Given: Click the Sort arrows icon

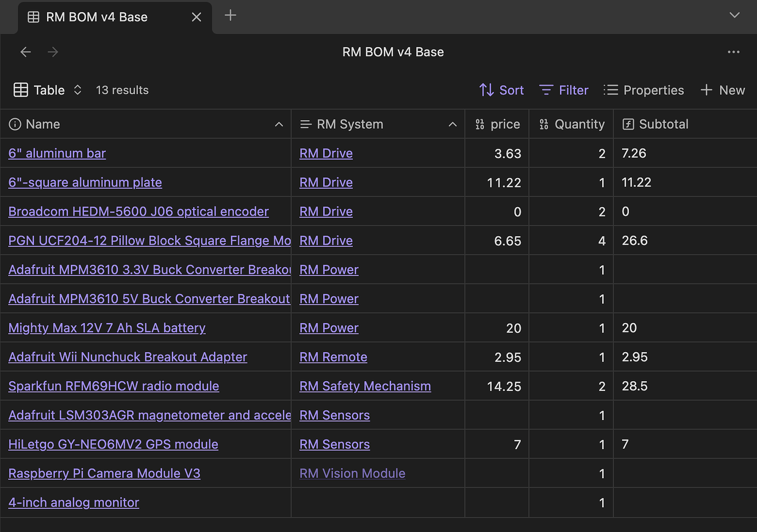Looking at the screenshot, I should coord(486,90).
